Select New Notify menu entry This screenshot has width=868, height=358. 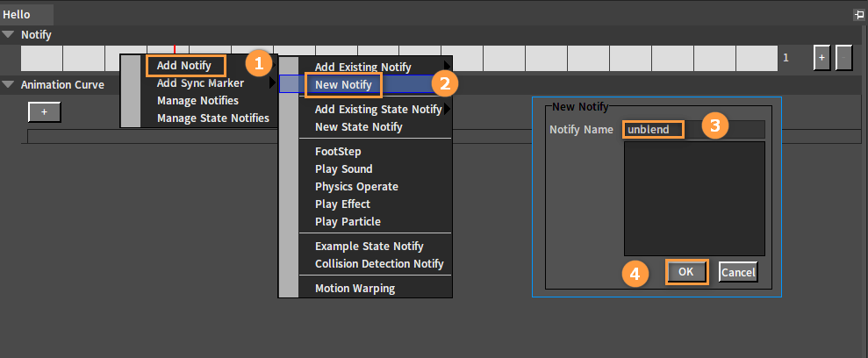click(x=343, y=85)
